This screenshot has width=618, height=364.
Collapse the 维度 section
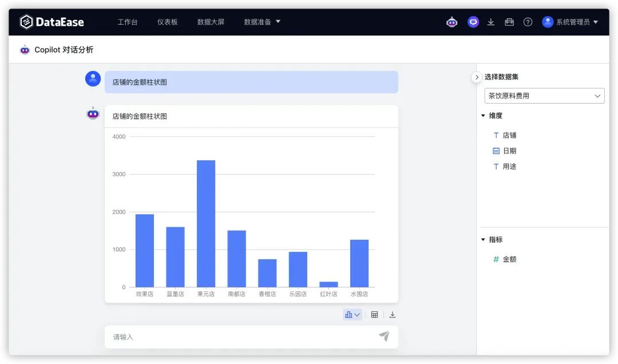click(x=484, y=116)
